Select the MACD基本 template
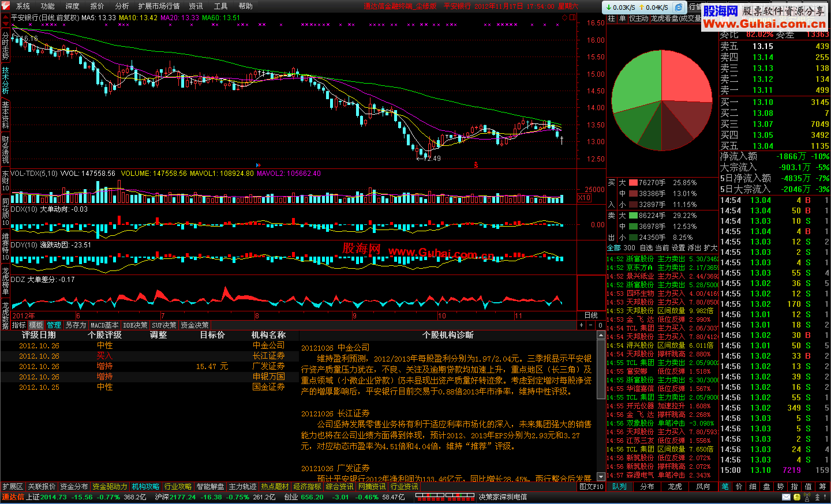 (104, 325)
